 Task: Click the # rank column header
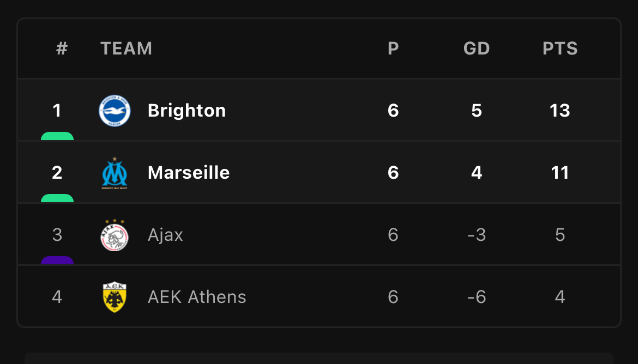(x=62, y=48)
